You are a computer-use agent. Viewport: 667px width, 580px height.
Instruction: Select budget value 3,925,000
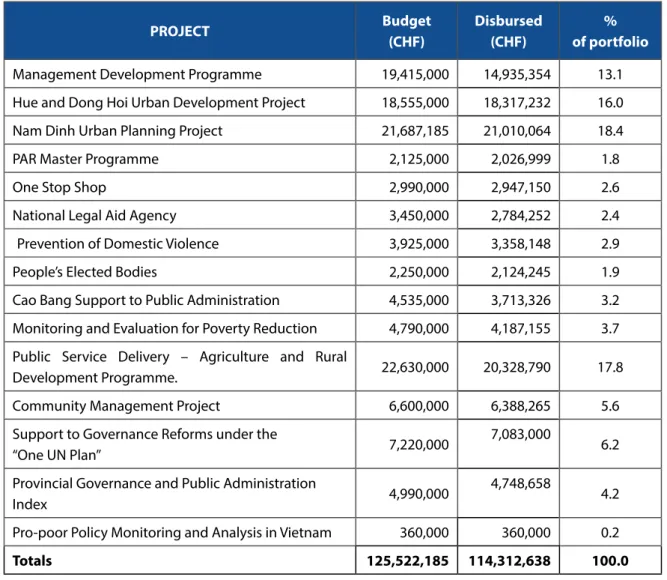point(419,244)
